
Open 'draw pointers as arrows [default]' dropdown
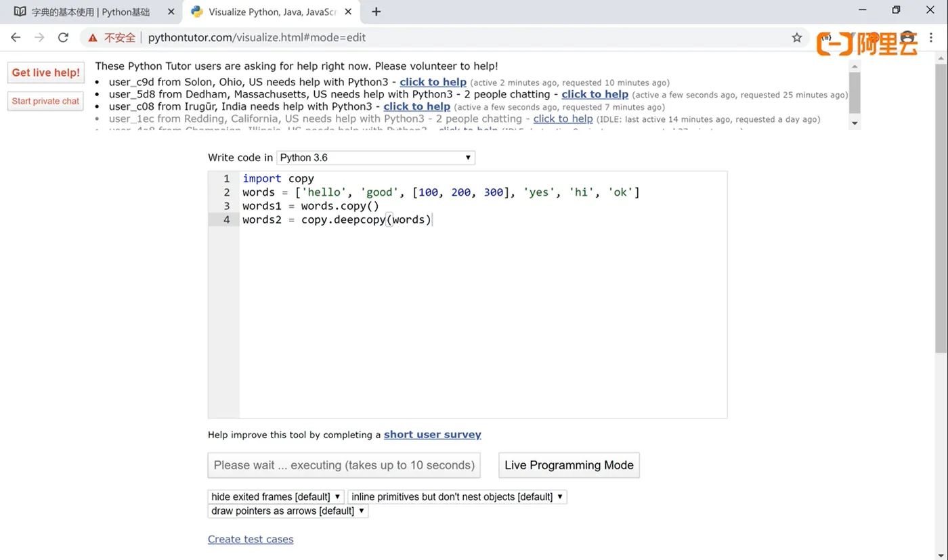tap(288, 511)
